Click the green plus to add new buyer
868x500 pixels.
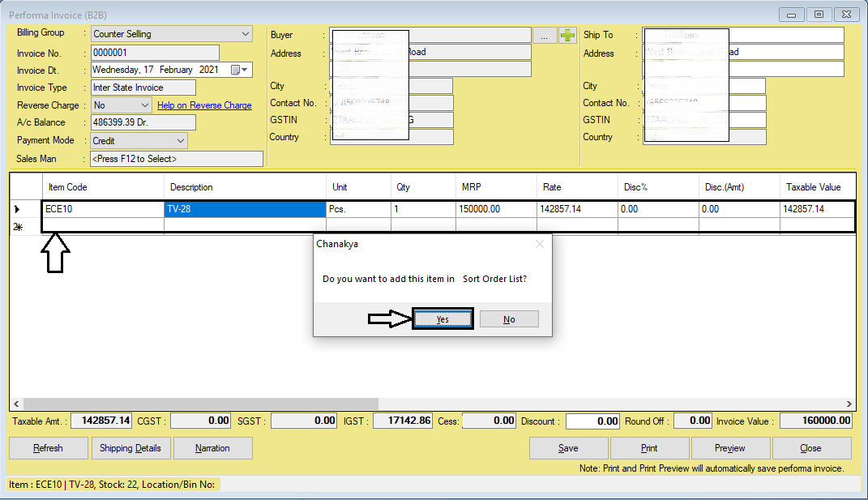[567, 34]
